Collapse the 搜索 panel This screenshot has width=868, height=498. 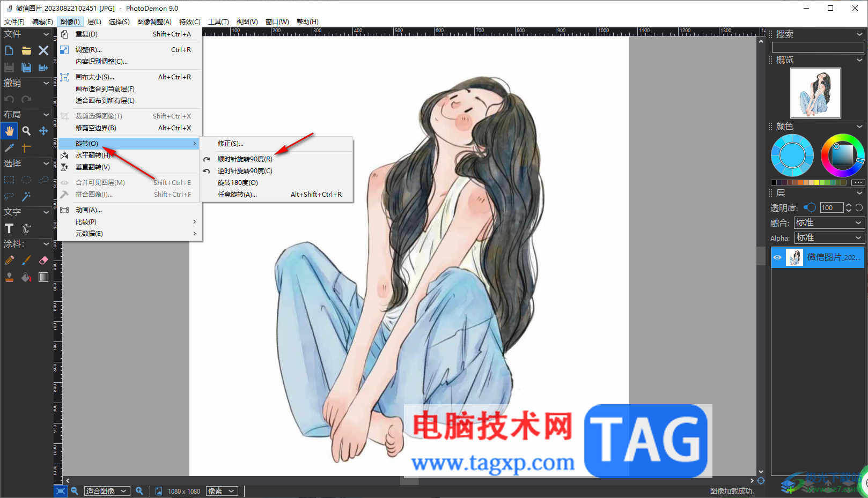coord(859,34)
